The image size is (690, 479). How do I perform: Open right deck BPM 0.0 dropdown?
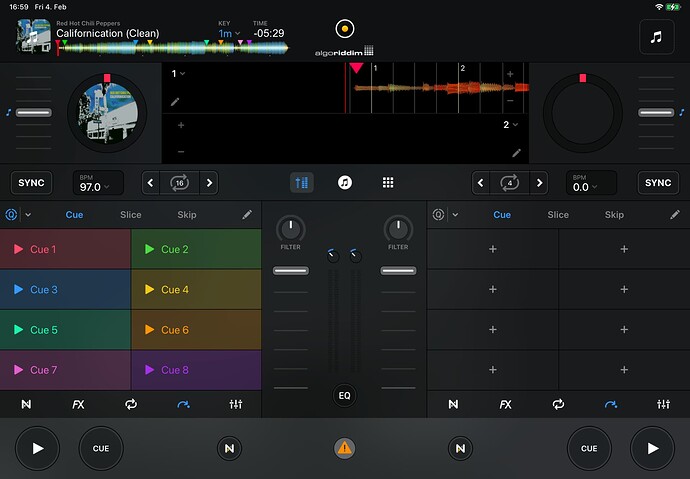(591, 183)
